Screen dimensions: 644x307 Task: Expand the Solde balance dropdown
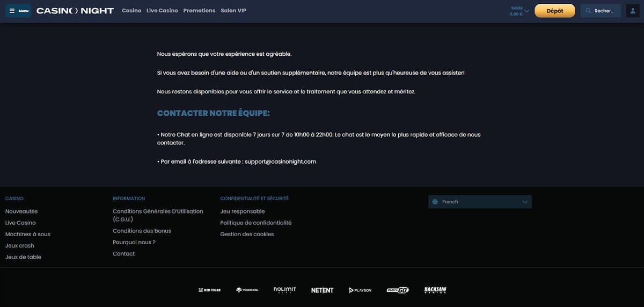(519, 11)
